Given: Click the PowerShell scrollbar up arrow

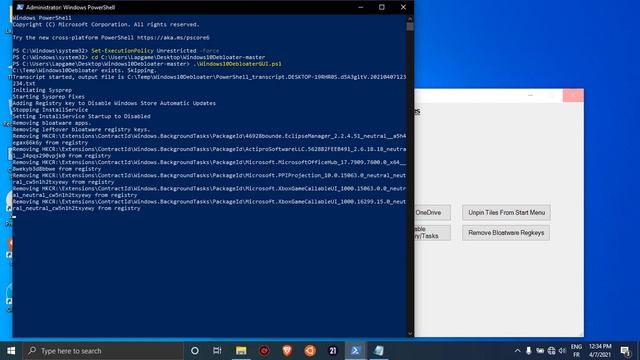Looking at the screenshot, I should pos(410,18).
